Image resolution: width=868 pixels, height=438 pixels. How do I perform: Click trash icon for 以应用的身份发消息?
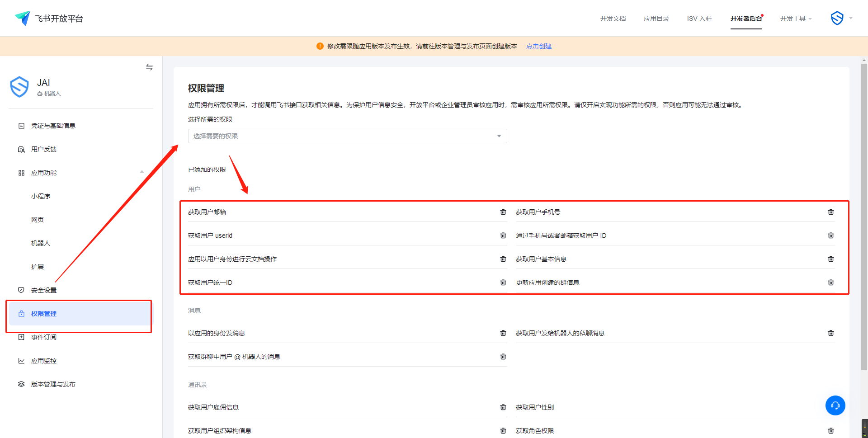(503, 333)
